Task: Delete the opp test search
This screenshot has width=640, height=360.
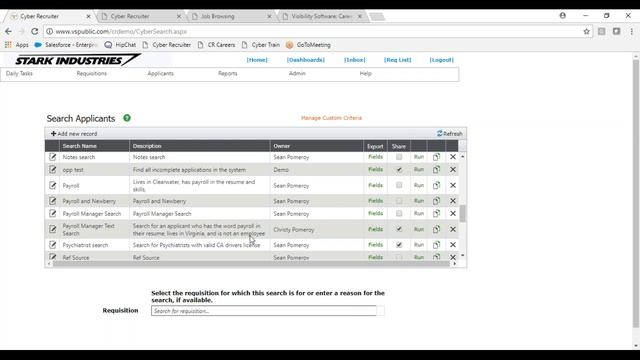Action: click(453, 169)
